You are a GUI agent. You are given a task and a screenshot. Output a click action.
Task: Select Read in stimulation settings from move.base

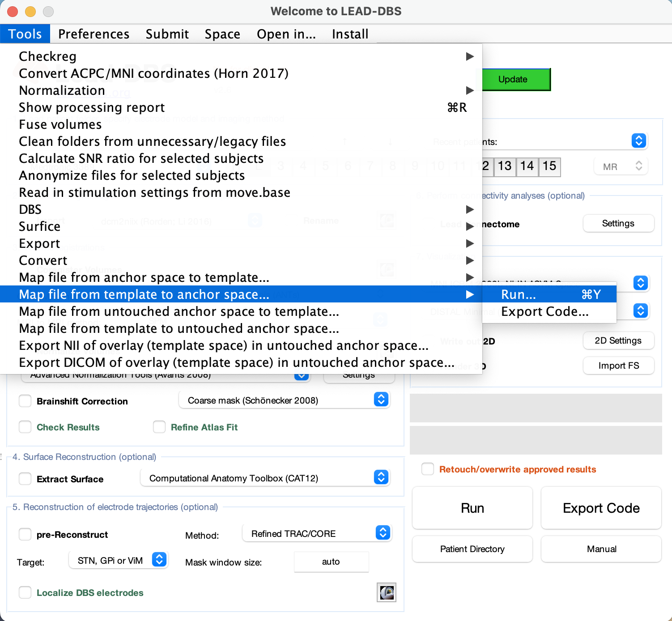point(241,192)
